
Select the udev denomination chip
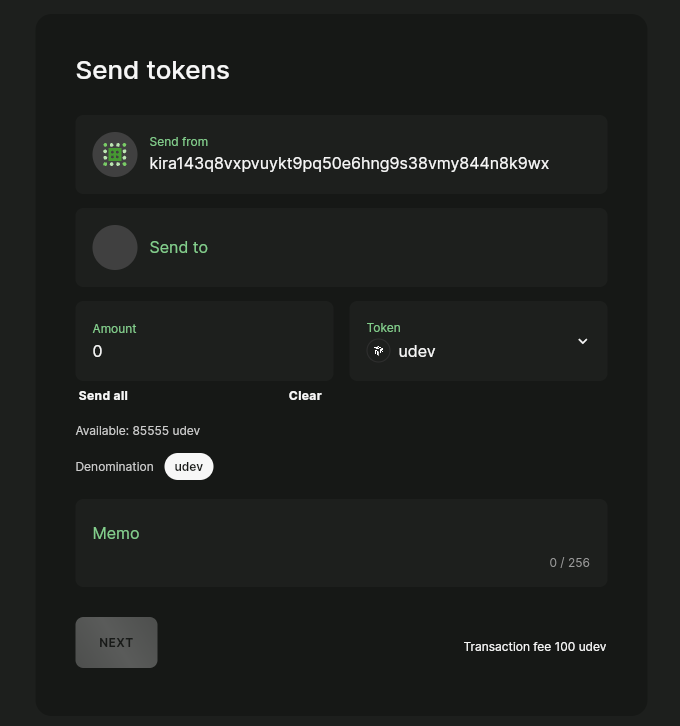(189, 467)
